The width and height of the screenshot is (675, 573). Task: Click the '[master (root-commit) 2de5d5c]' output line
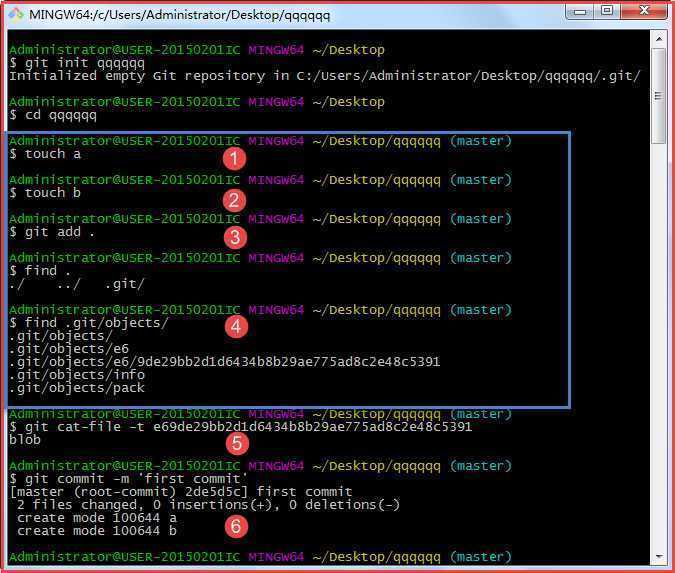pyautogui.click(x=181, y=492)
